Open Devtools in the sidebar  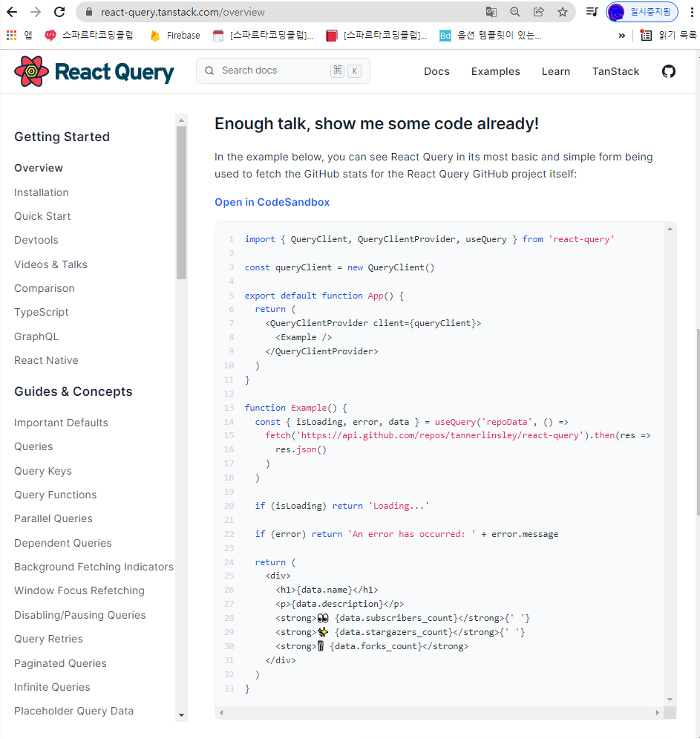point(36,240)
